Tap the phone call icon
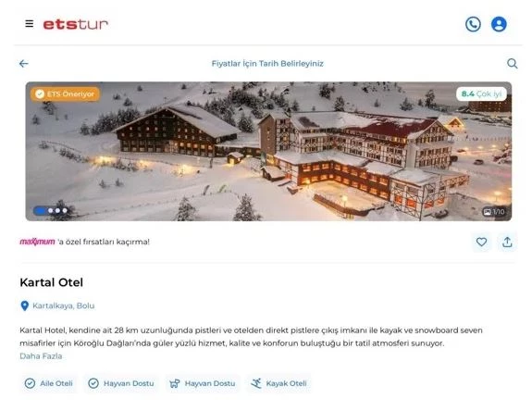The image size is (532, 411). (473, 24)
